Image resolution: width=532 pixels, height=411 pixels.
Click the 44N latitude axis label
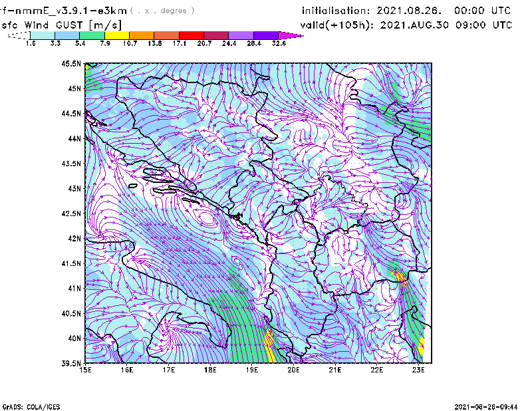tap(74, 138)
